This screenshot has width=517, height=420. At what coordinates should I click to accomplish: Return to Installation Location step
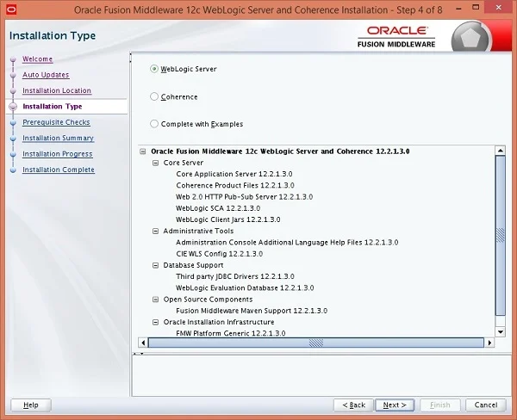[x=57, y=90]
